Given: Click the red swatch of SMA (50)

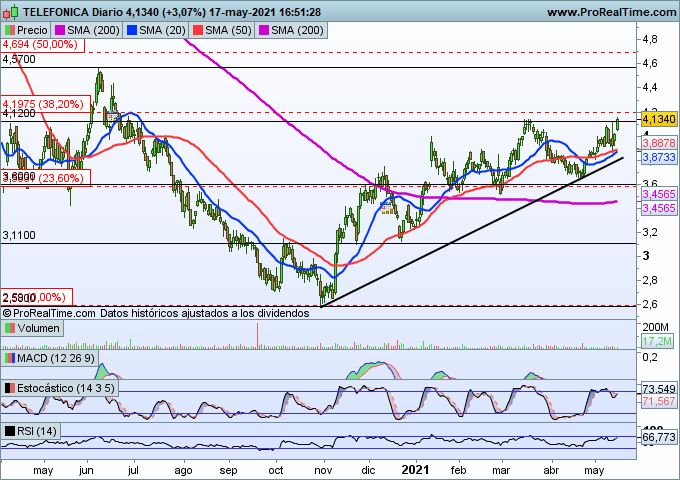Looking at the screenshot, I should (198, 30).
